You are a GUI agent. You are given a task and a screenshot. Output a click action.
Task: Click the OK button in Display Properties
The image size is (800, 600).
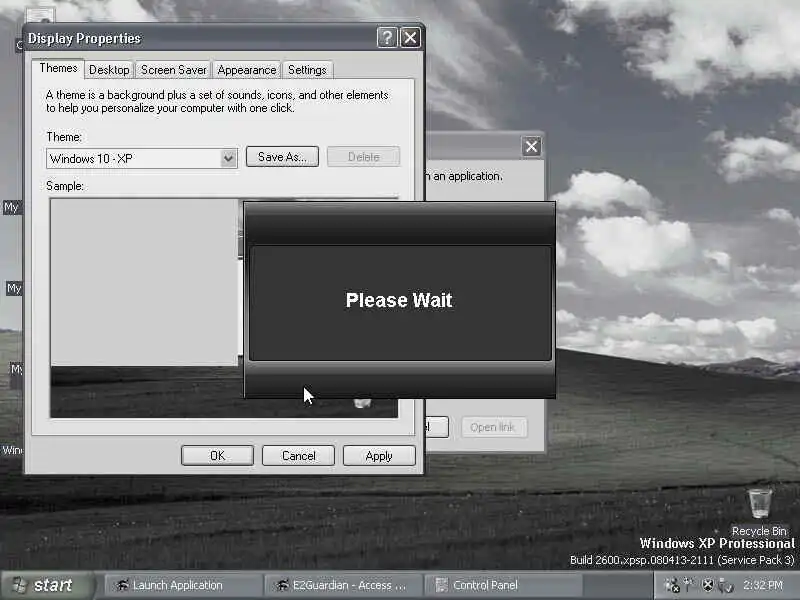217,456
